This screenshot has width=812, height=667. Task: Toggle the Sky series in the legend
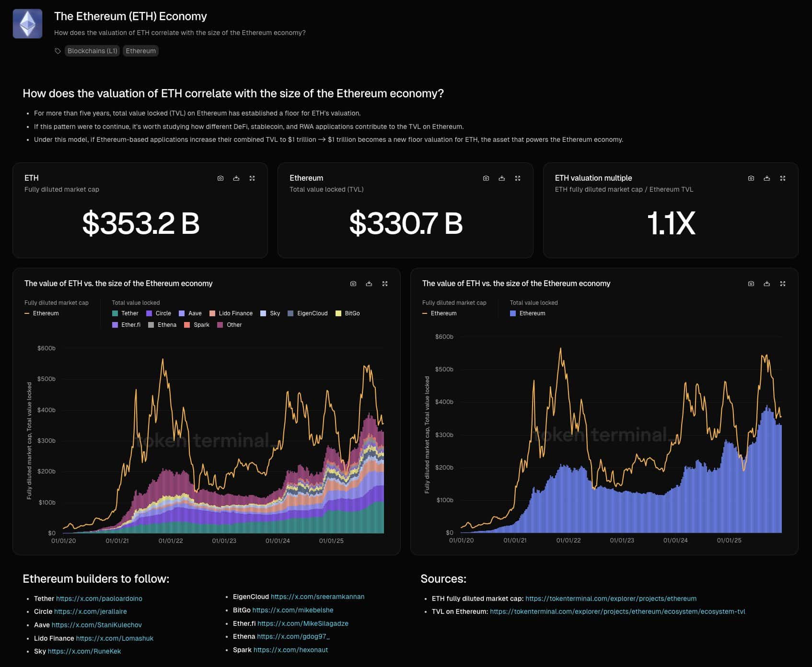270,313
